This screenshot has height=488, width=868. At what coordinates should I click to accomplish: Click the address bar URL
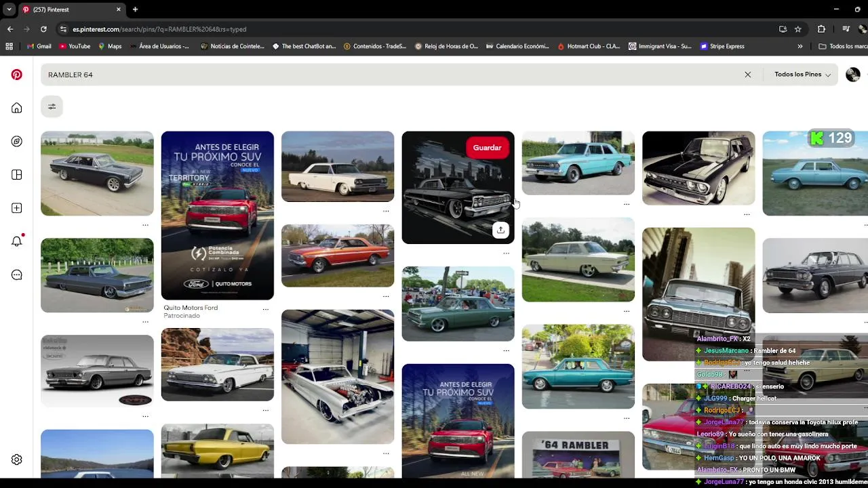pyautogui.click(x=159, y=29)
